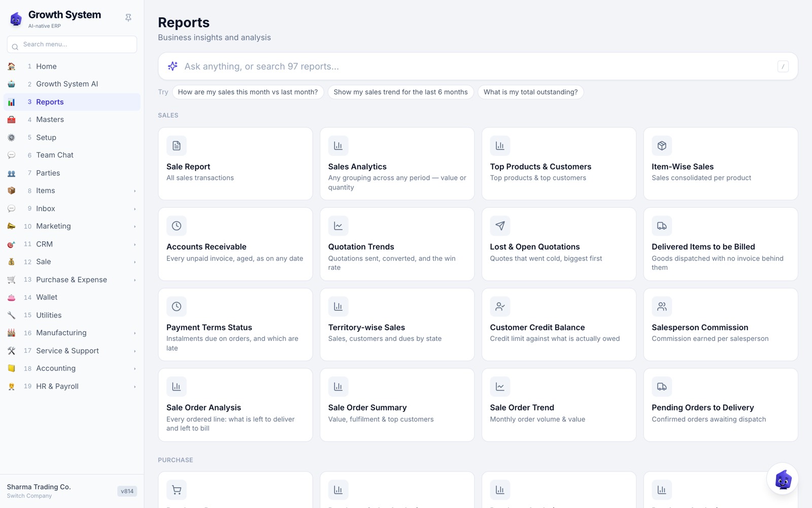
Task: Click the Territory-wise Sales chart icon
Action: coord(338,306)
